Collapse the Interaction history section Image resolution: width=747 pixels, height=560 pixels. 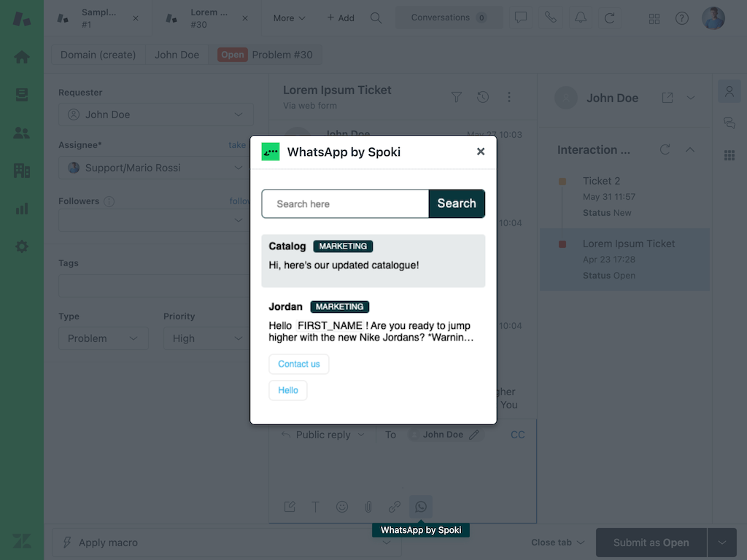coord(690,149)
